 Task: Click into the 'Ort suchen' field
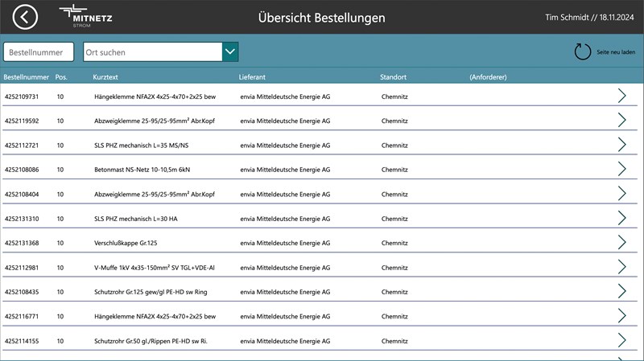[x=153, y=52]
